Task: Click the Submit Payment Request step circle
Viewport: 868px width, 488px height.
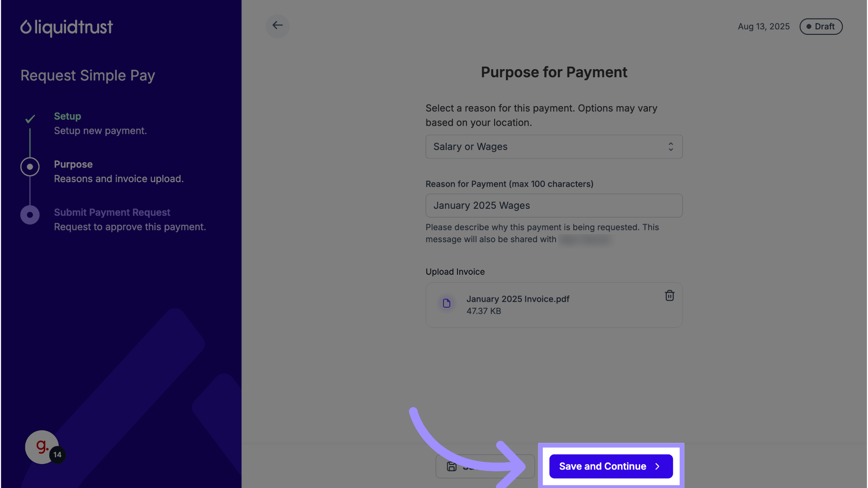Action: coord(30,215)
